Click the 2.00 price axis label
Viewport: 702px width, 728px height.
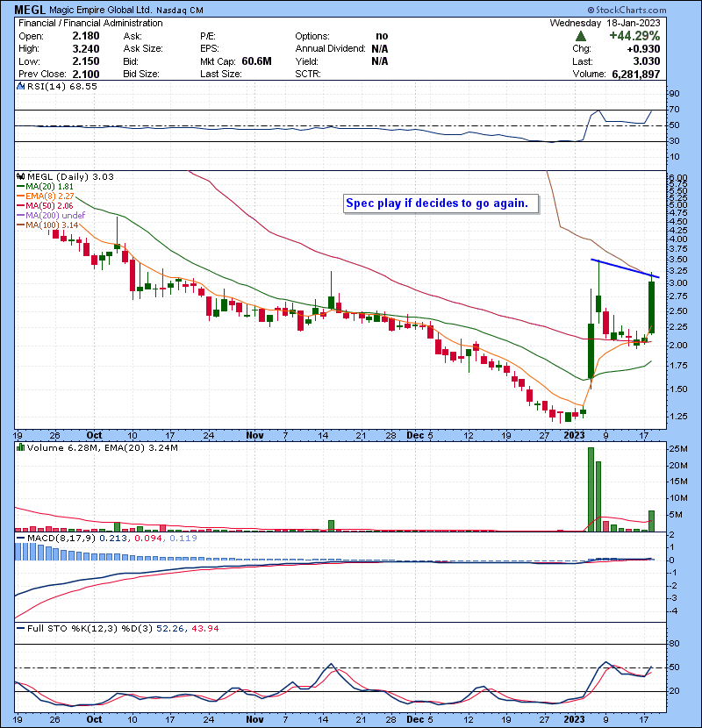coord(677,346)
